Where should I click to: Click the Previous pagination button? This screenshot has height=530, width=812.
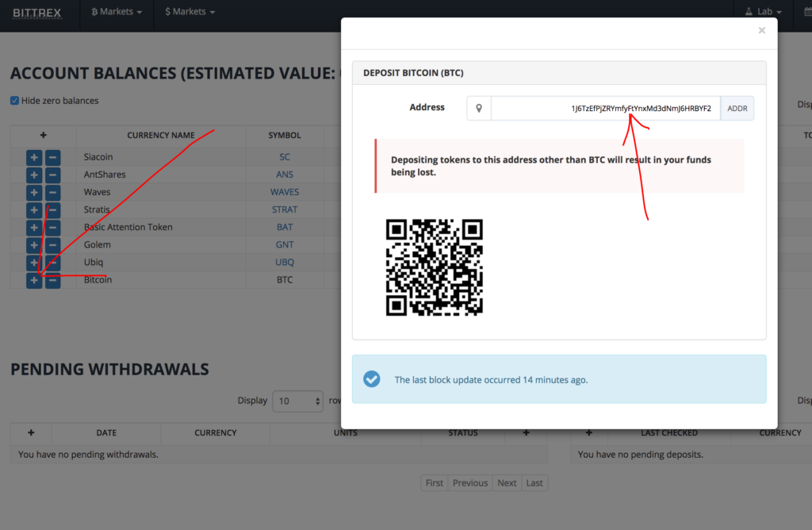(470, 483)
